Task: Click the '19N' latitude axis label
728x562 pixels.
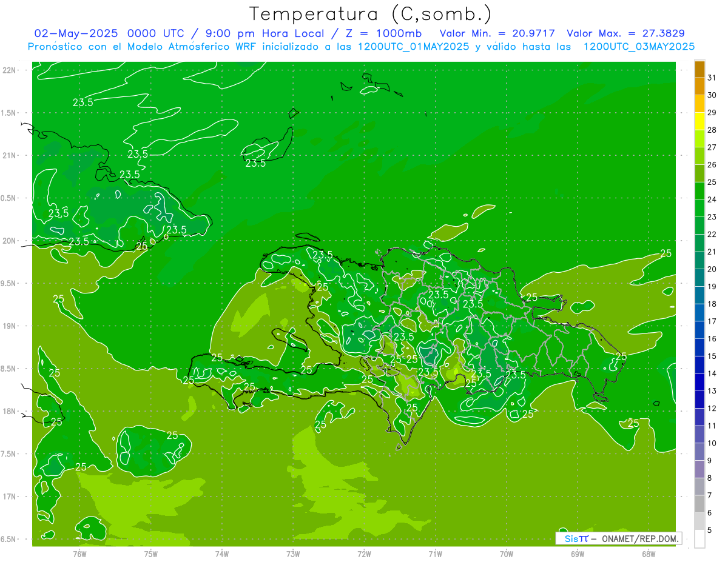Action: coord(10,326)
